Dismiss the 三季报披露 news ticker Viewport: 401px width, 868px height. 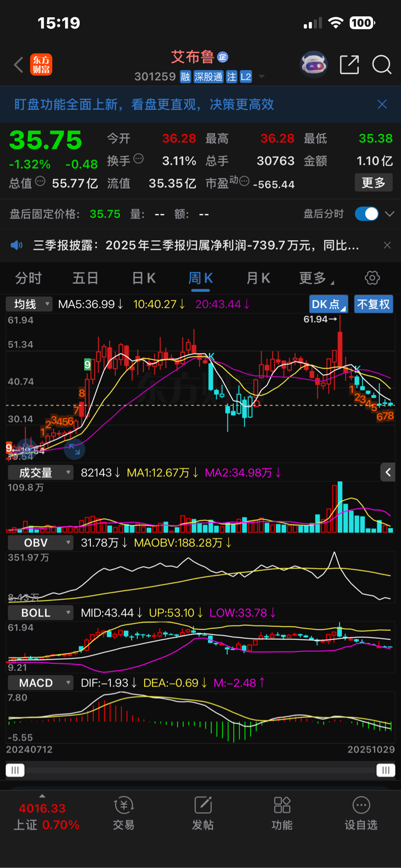click(387, 245)
